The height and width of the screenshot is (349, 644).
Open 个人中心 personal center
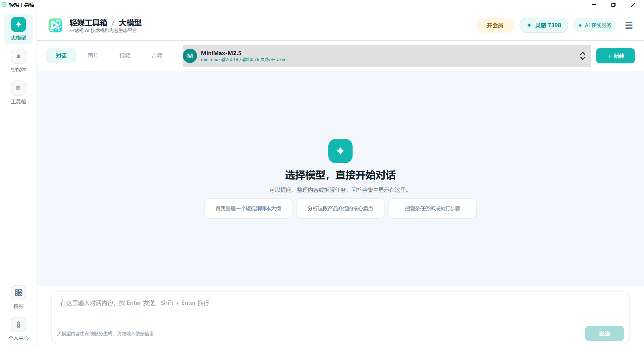(x=18, y=329)
